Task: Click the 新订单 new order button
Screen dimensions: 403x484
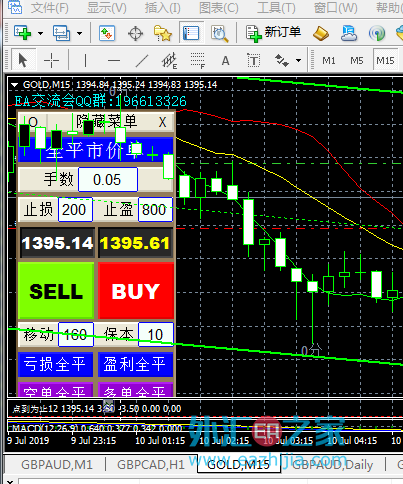Action: [x=273, y=33]
